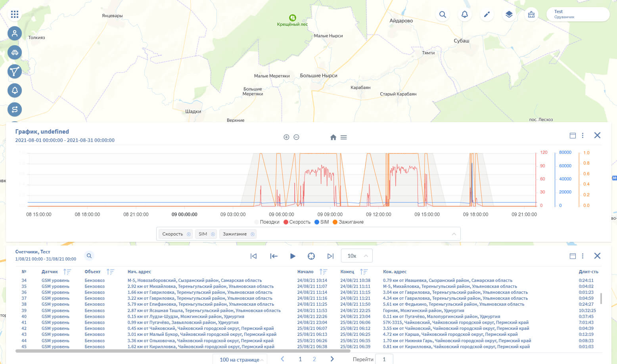Image resolution: width=617 pixels, height=364 pixels.
Task: Sort the table by Начало column
Action: point(323,272)
